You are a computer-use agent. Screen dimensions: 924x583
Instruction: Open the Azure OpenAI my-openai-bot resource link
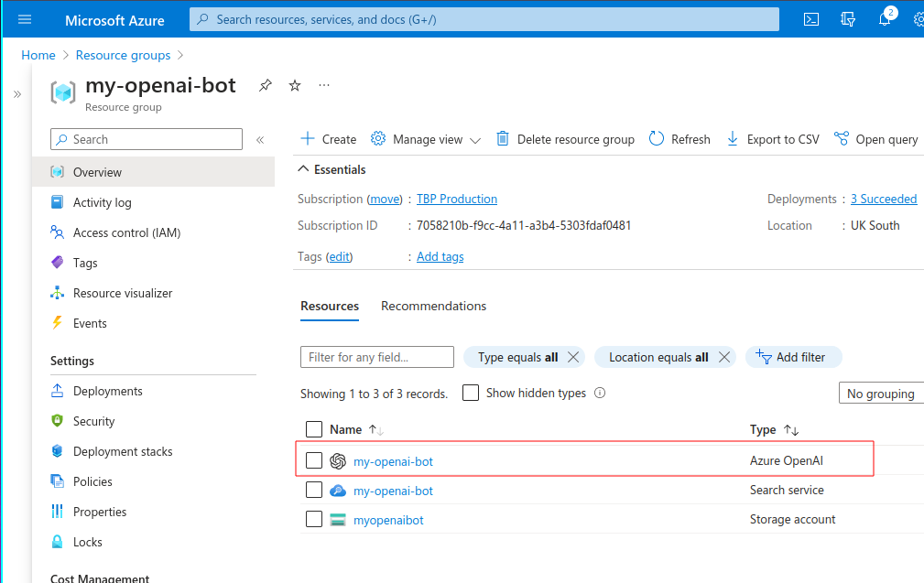[x=393, y=461]
